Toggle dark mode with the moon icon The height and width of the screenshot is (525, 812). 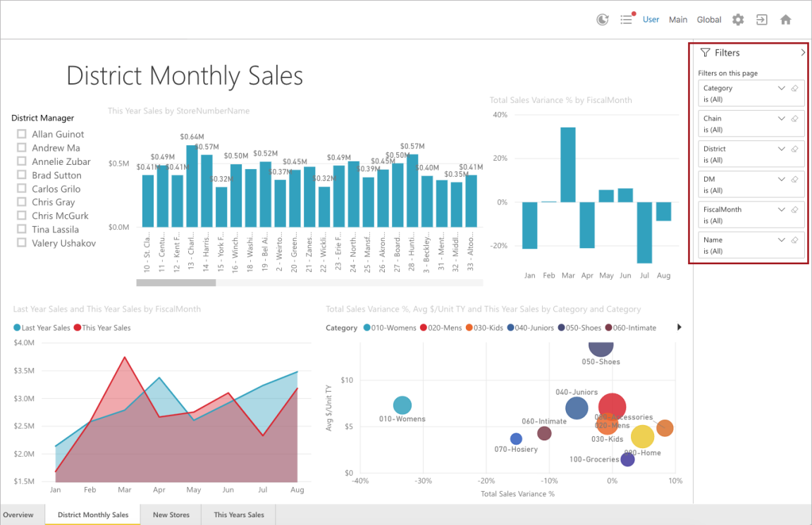(602, 19)
